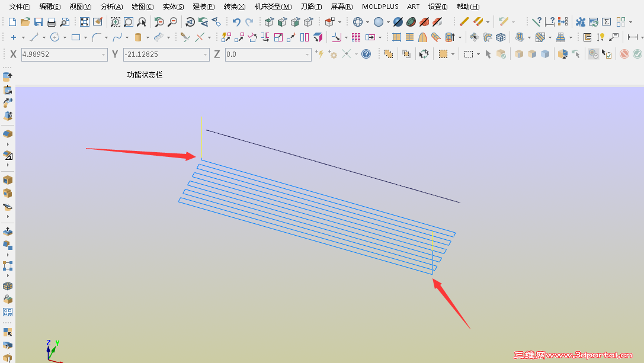This screenshot has width=644, height=363.
Task: Create a new file
Action: tap(12, 22)
